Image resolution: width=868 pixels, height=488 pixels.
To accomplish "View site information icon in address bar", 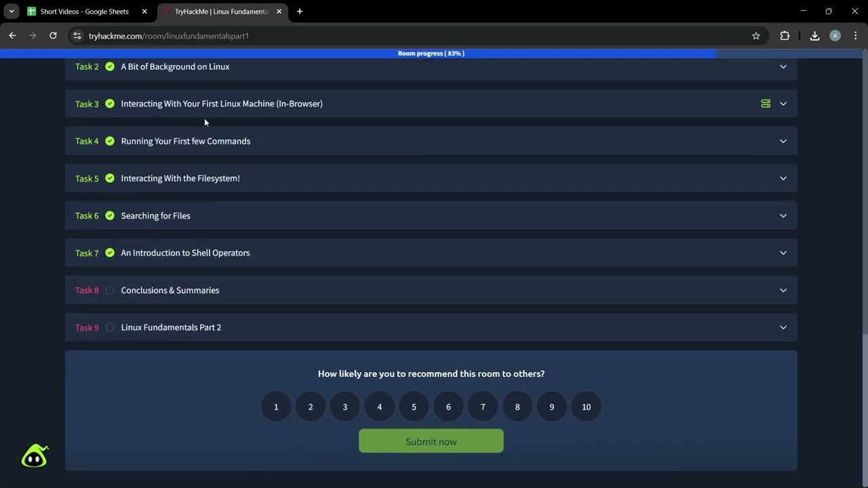I will [77, 36].
